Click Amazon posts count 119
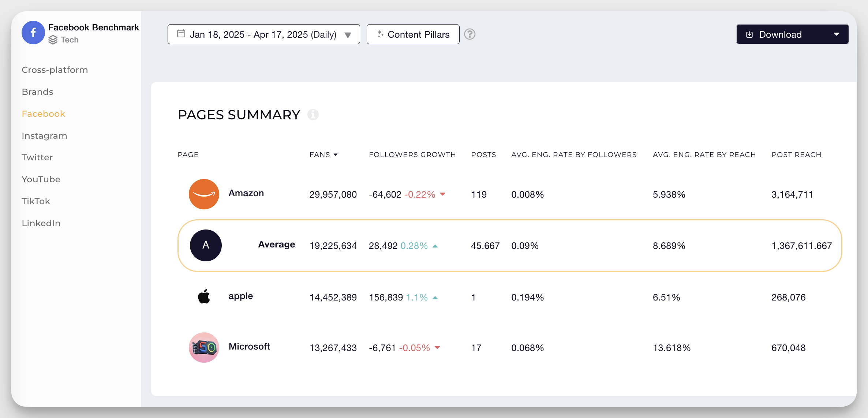 coord(479,194)
